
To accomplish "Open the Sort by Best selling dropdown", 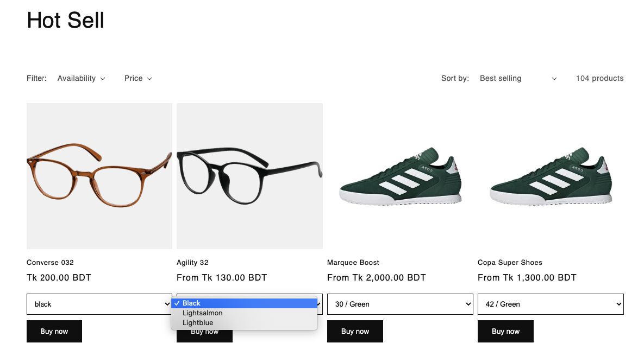I will tap(518, 79).
